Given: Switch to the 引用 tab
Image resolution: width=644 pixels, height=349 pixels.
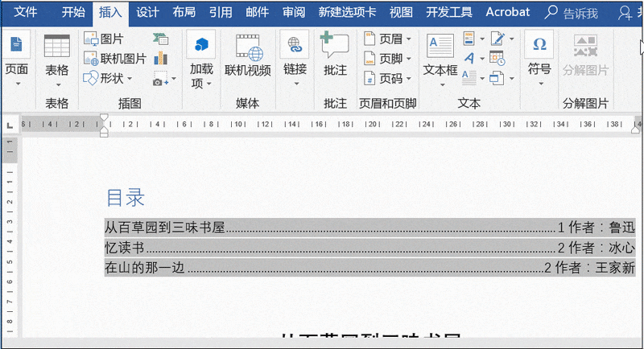Looking at the screenshot, I should [221, 12].
